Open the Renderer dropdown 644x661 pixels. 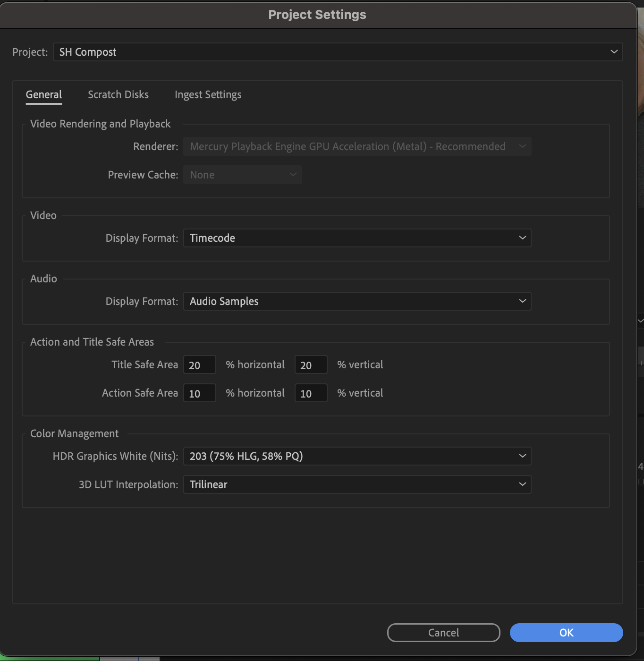[357, 146]
